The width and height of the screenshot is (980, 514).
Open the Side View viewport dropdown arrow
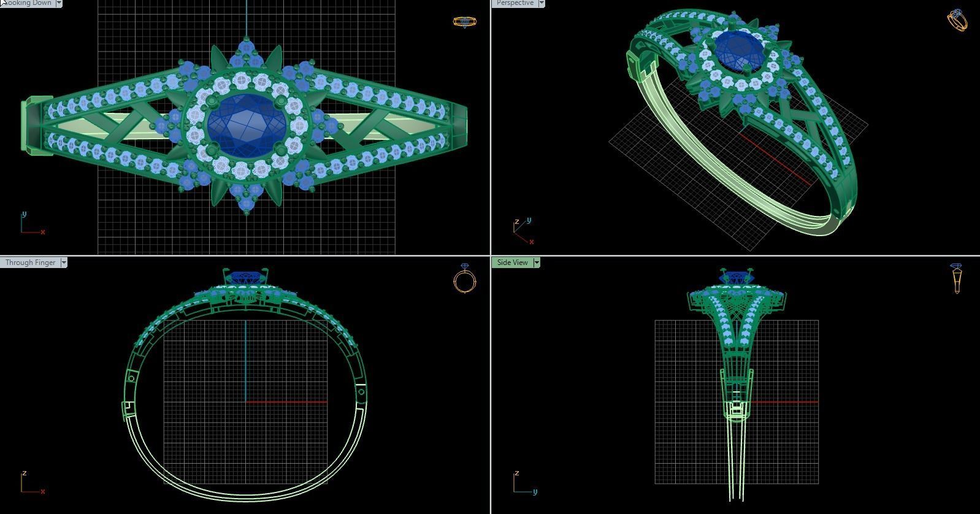(x=537, y=263)
